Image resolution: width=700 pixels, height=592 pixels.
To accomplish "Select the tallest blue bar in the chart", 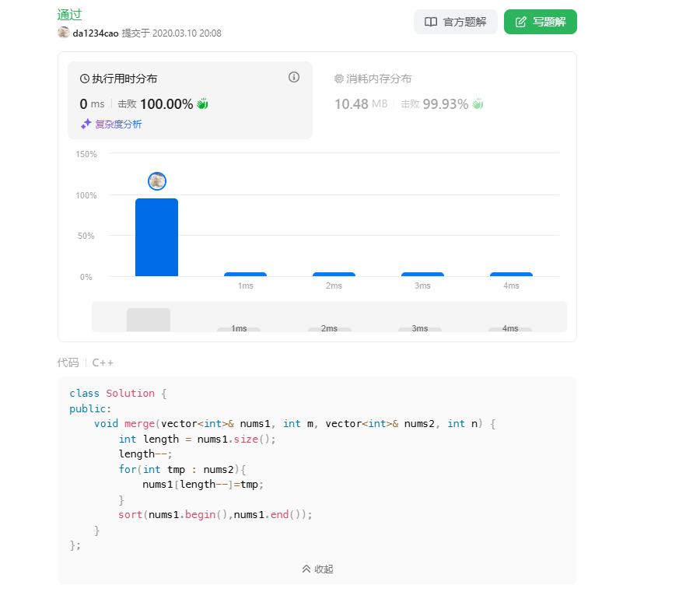I will tap(157, 237).
